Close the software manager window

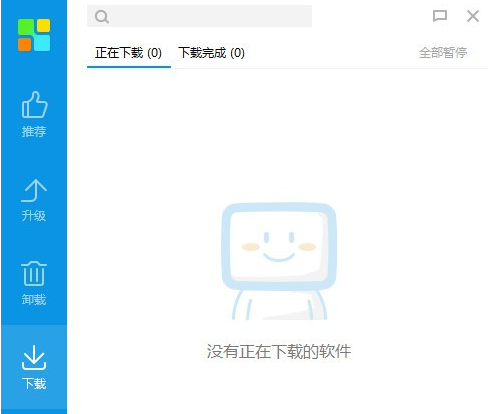click(473, 16)
